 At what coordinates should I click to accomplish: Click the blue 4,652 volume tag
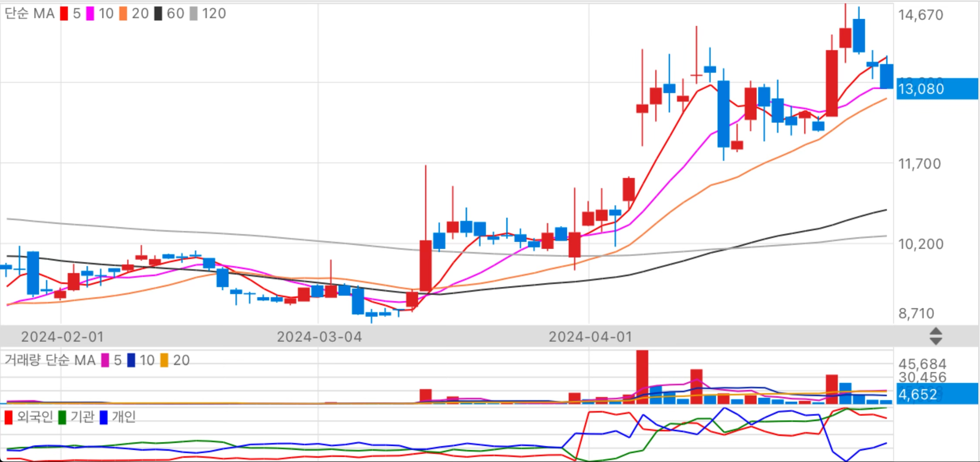(937, 394)
